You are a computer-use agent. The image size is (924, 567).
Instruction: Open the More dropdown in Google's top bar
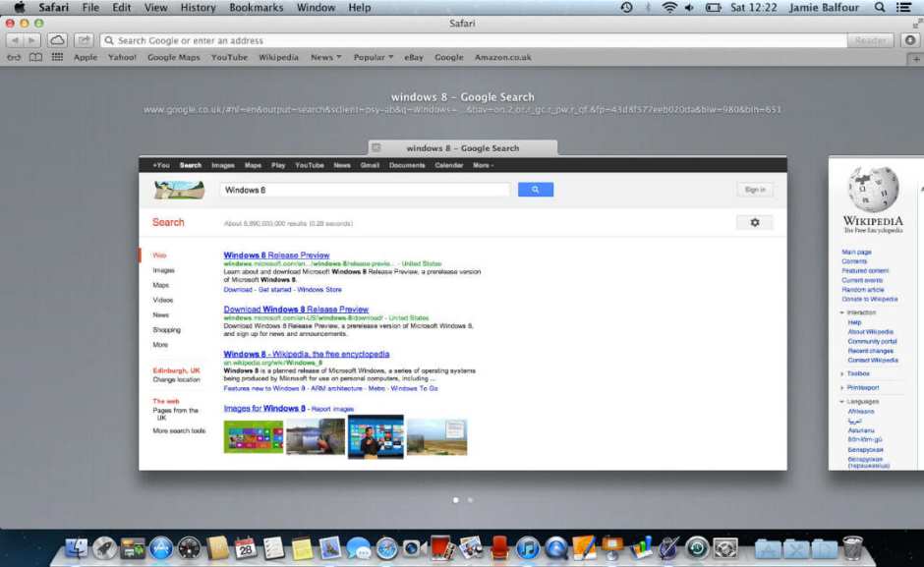[x=483, y=165]
